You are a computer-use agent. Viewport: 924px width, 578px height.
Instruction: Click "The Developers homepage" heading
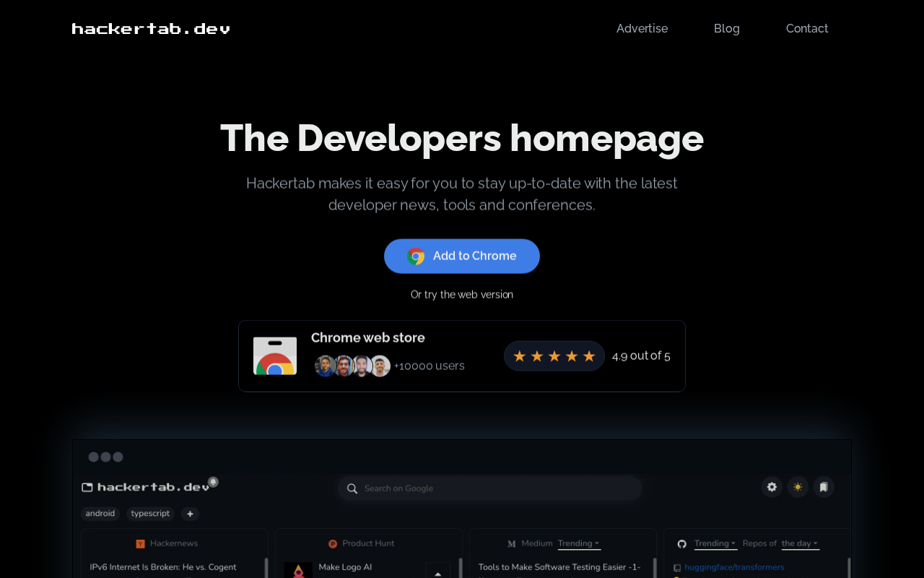click(x=462, y=138)
